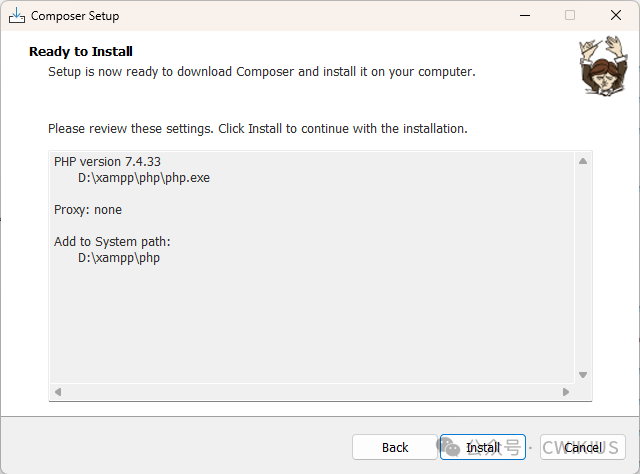Minimize the Composer Setup window

(524, 15)
